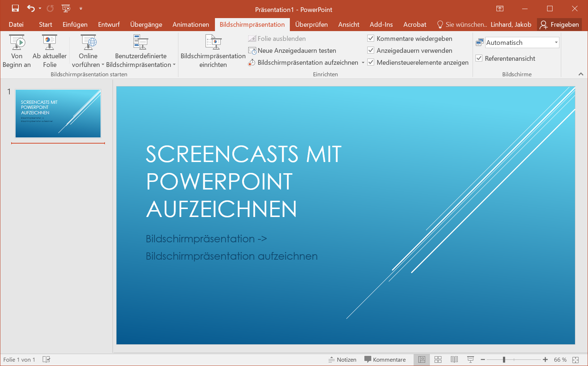Click Online vorführen icon
The image size is (588, 366).
tap(88, 43)
